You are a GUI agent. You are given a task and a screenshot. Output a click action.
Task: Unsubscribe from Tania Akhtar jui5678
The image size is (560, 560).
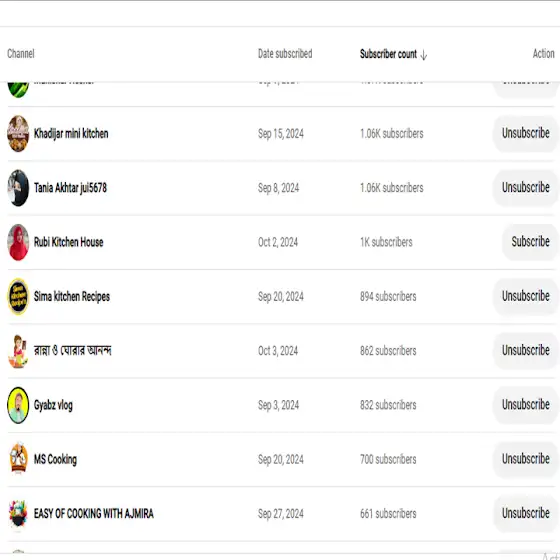click(525, 188)
